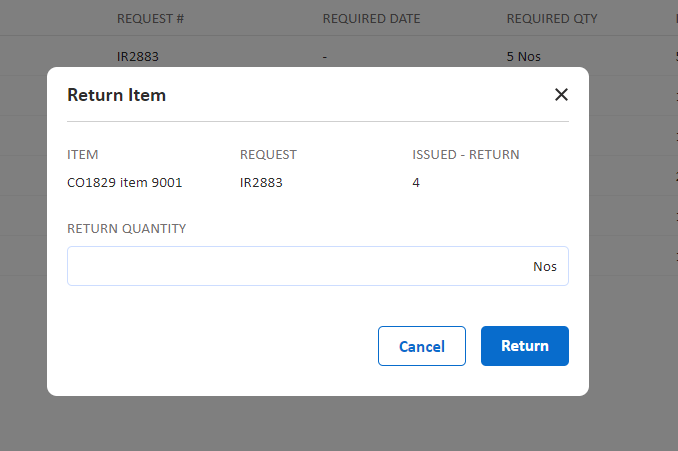Click the Issued - Return value 4
Image resolution: width=678 pixels, height=451 pixels.
click(x=416, y=183)
